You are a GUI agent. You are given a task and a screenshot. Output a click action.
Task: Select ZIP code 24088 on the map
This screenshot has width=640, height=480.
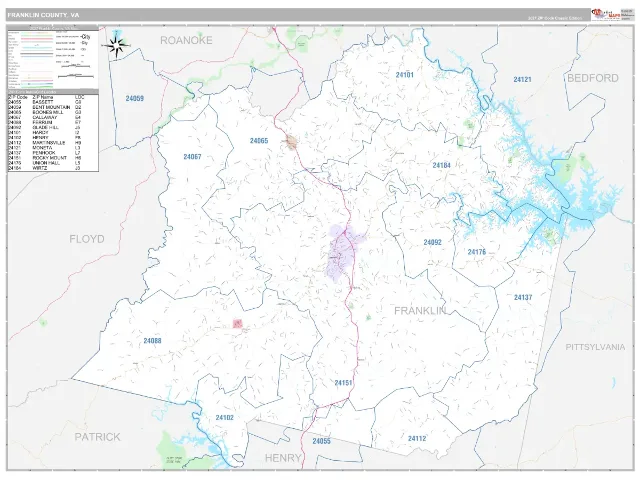click(152, 341)
